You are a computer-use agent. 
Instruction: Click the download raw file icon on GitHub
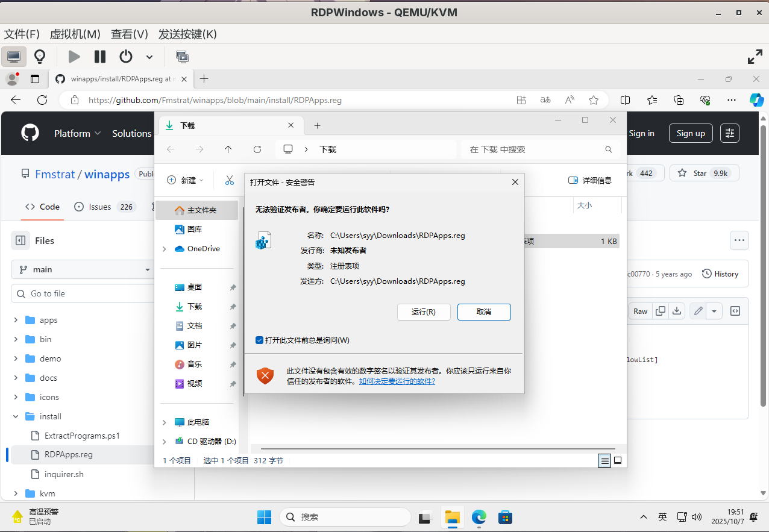(677, 311)
